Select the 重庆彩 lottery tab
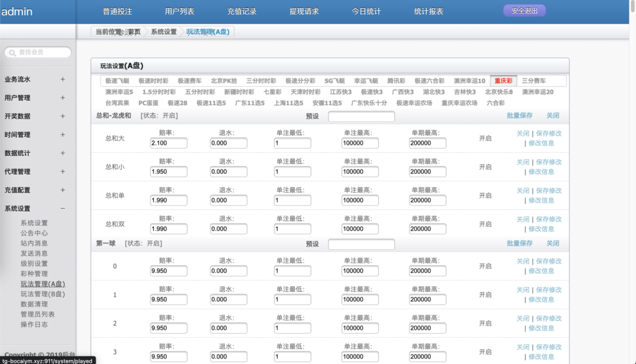This screenshot has height=364, width=636. [502, 81]
